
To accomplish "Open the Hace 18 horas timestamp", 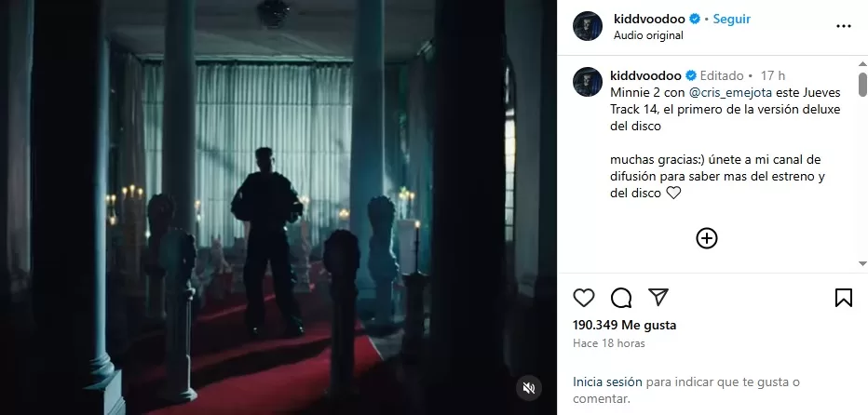I will [609, 343].
